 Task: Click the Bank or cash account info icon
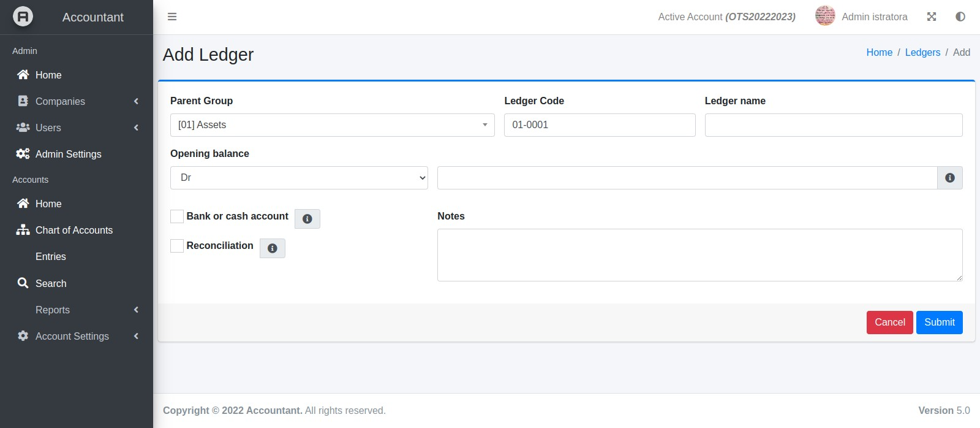307,219
